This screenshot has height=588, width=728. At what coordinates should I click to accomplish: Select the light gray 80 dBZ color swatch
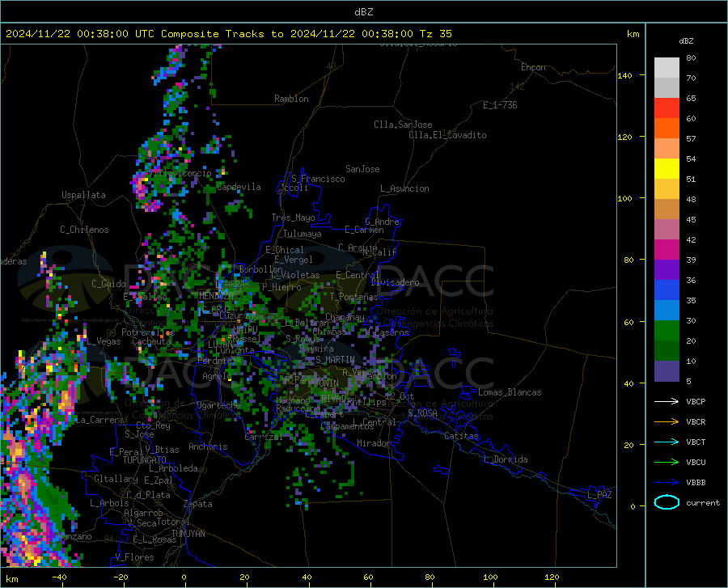point(667,67)
